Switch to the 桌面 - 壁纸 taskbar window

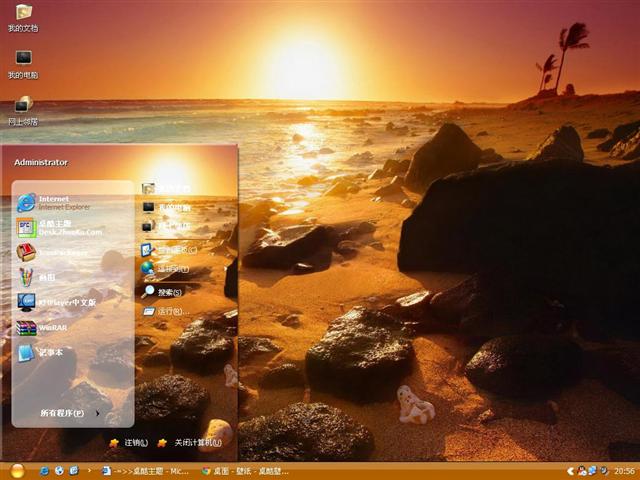click(245, 470)
